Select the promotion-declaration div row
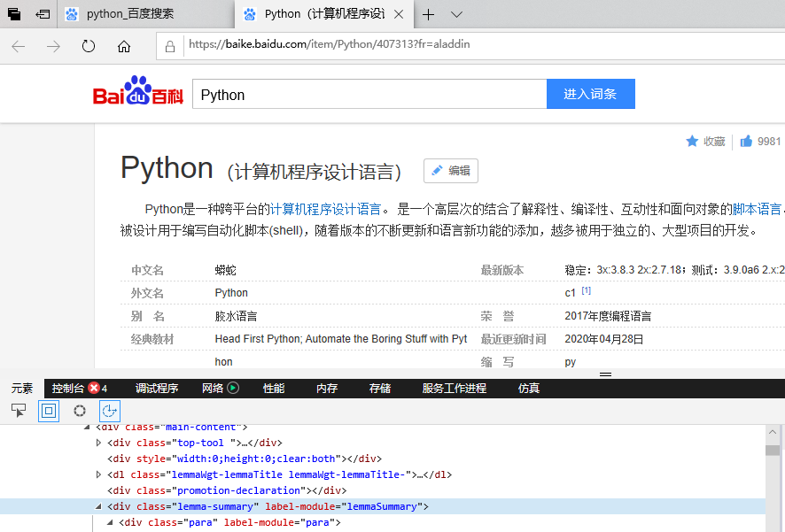 [227, 490]
